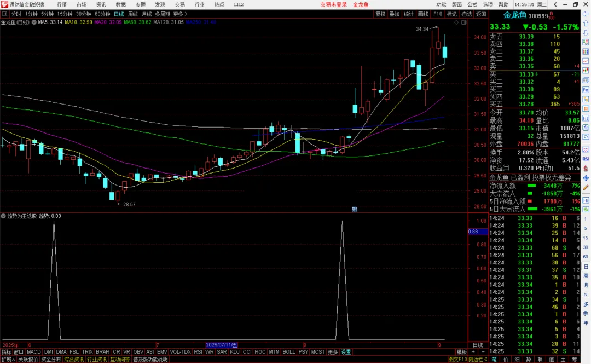Click window layout icon near chart top right
591x364 pixels.
tap(464, 22)
